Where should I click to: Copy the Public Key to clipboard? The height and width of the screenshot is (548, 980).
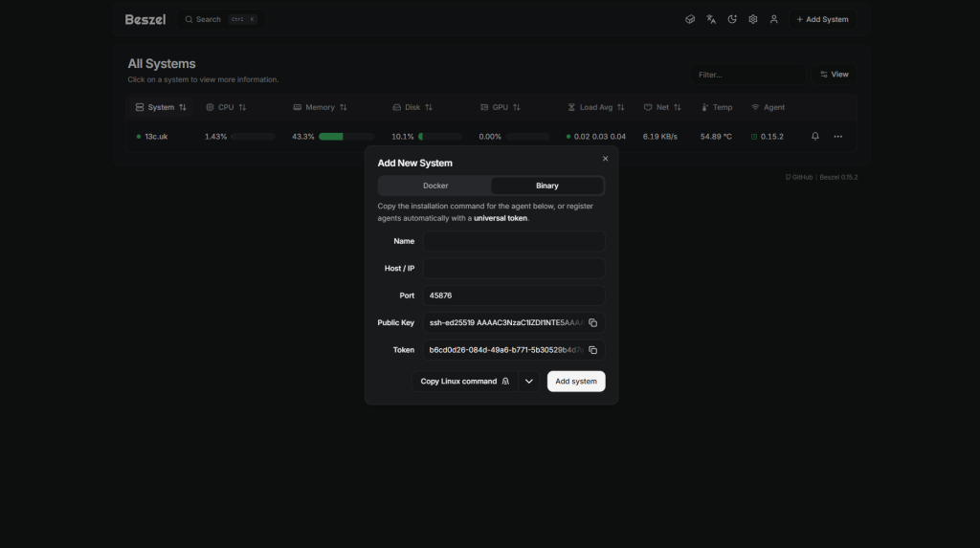592,323
